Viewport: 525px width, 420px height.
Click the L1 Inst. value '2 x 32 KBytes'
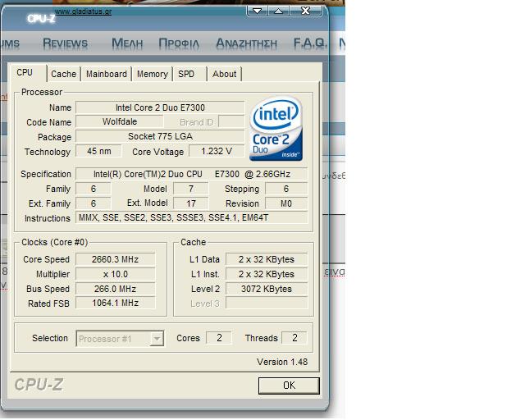267,274
